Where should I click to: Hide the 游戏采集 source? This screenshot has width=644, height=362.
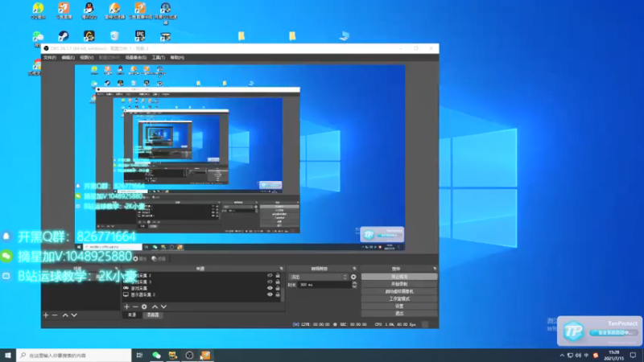tap(270, 288)
